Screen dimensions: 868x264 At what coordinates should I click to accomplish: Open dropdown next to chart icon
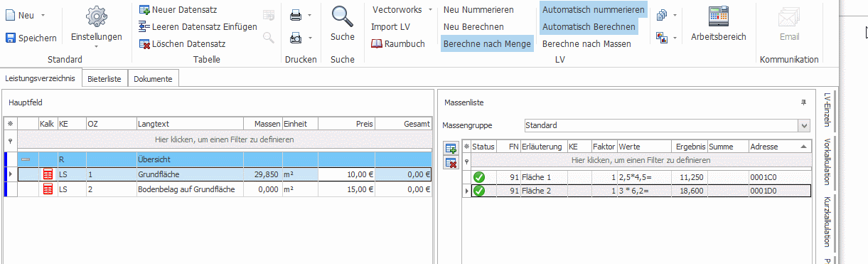tap(674, 38)
